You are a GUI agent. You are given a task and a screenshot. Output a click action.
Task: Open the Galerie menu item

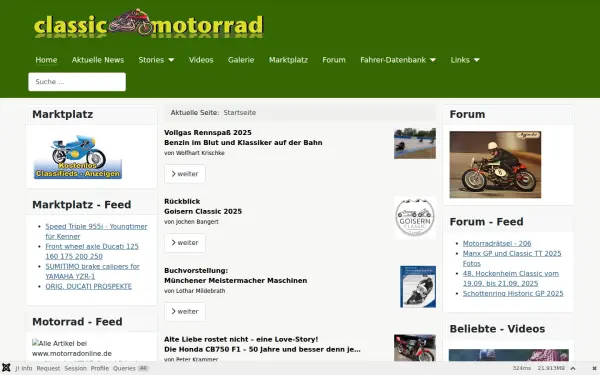(x=241, y=60)
